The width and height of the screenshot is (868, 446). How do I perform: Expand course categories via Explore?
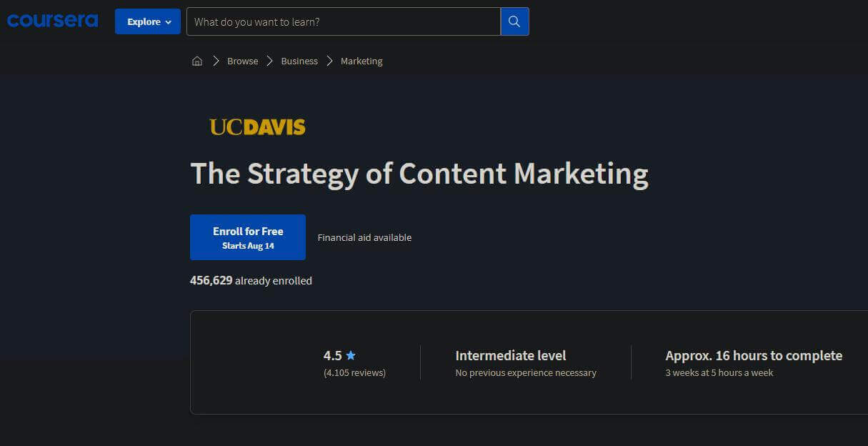coord(147,22)
